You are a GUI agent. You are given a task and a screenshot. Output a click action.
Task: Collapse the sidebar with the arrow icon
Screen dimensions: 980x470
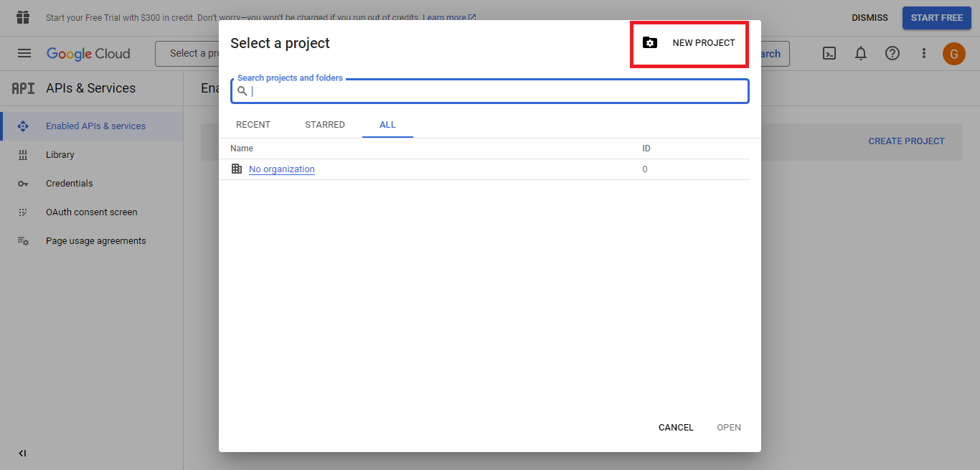tap(22, 453)
